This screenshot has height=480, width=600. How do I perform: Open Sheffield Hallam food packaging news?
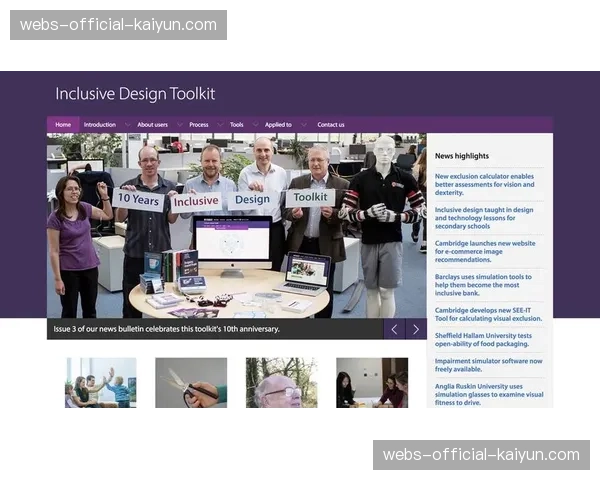coord(484,340)
